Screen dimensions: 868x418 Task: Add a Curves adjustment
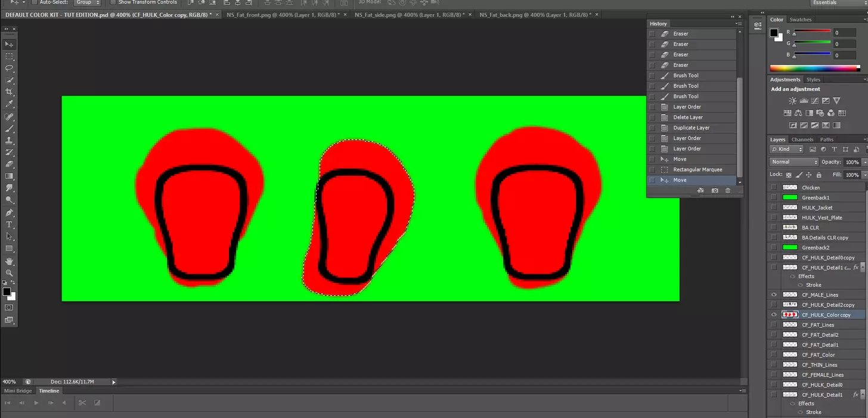coord(814,101)
